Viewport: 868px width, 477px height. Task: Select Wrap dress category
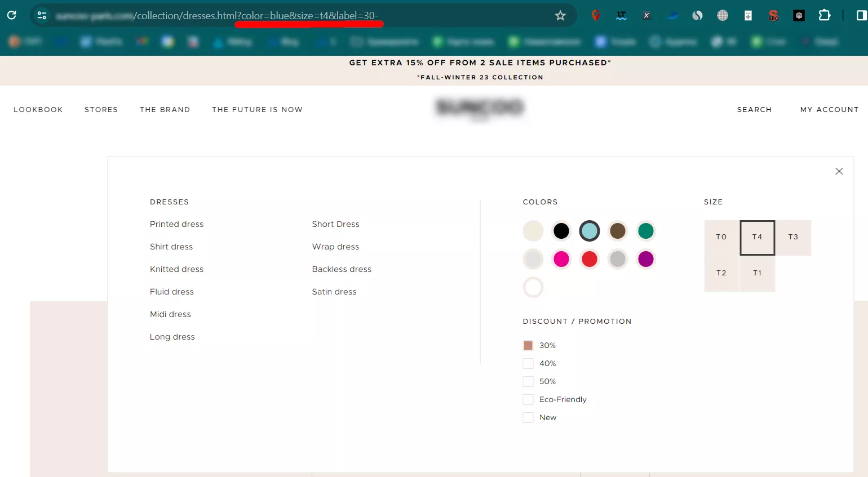pos(335,247)
